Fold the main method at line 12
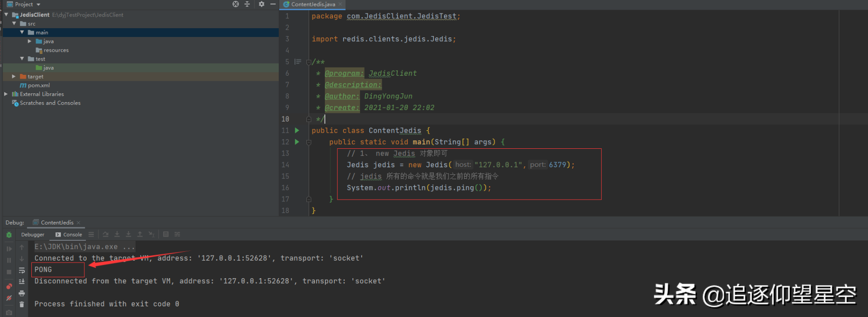 tap(309, 142)
